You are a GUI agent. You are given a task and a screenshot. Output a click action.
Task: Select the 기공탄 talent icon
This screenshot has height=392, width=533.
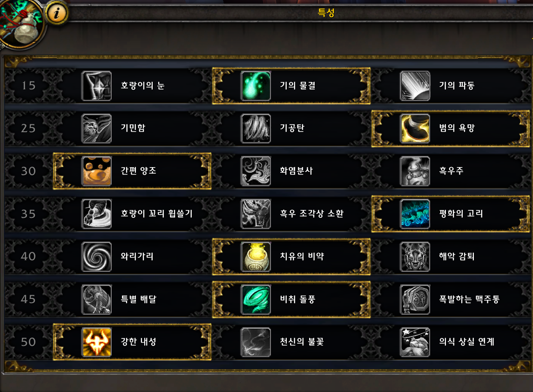tap(256, 128)
